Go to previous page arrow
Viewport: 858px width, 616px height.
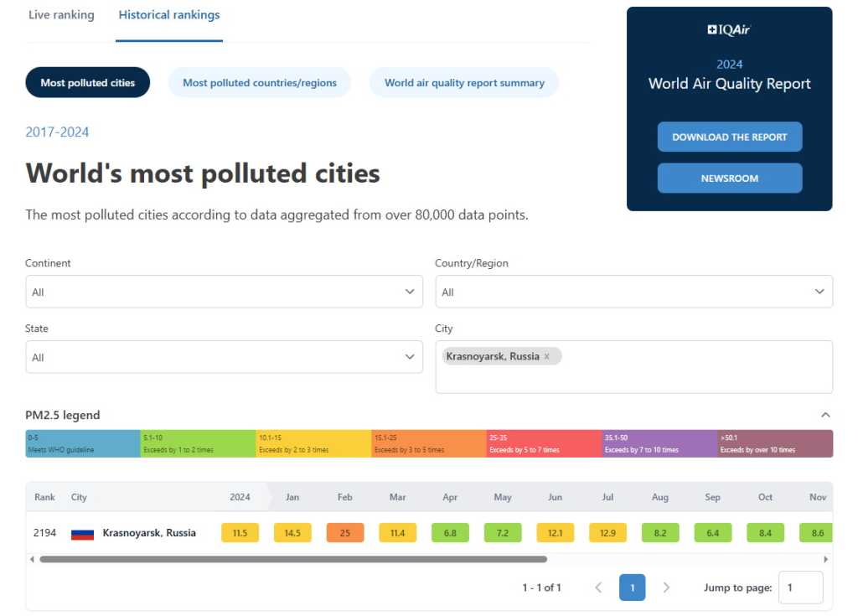(598, 588)
